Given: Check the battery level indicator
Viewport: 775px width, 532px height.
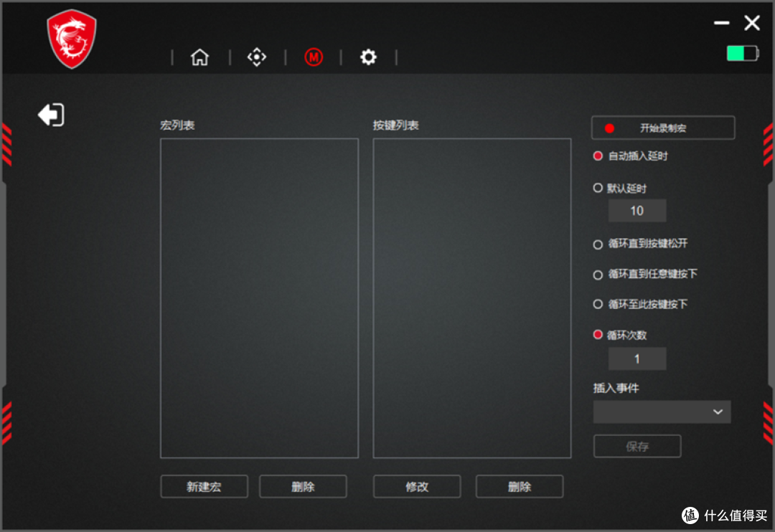Looking at the screenshot, I should pos(743,53).
